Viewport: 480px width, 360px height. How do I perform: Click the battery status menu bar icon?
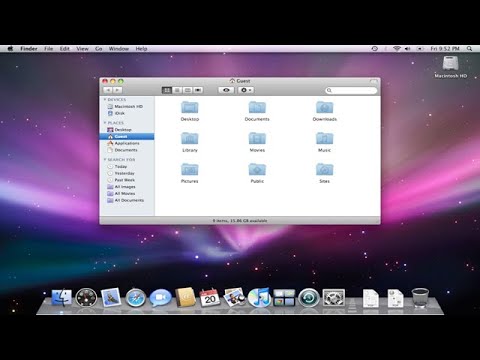pos(420,49)
